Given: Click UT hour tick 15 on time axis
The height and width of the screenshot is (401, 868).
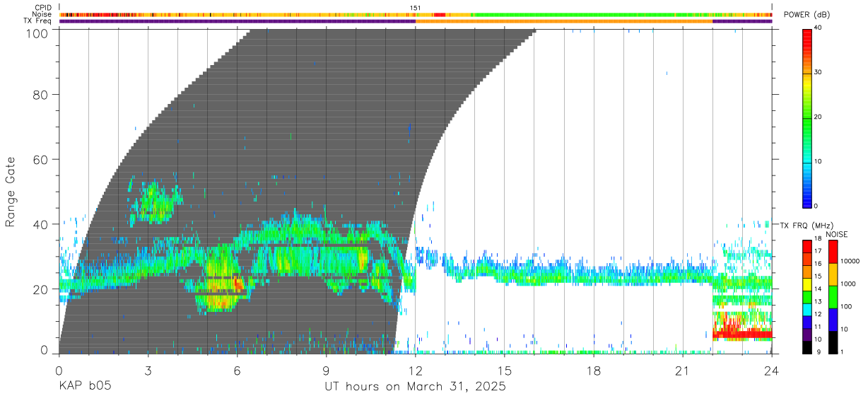Looking at the screenshot, I should (x=505, y=371).
